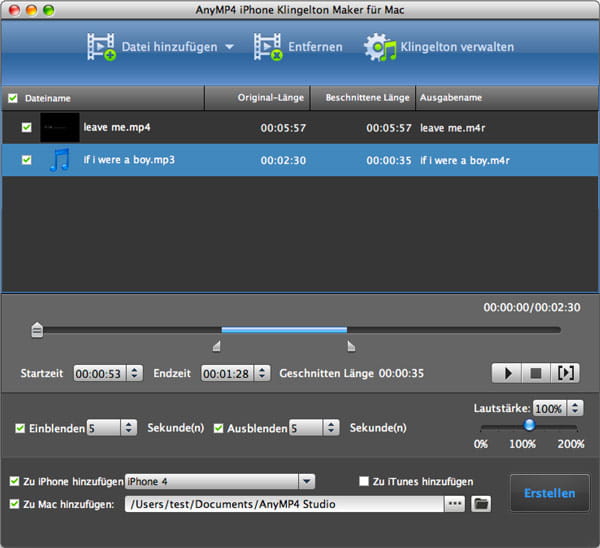Click the Ausblenden seconds stepper arrows
Image resolution: width=600 pixels, height=548 pixels.
[x=331, y=428]
